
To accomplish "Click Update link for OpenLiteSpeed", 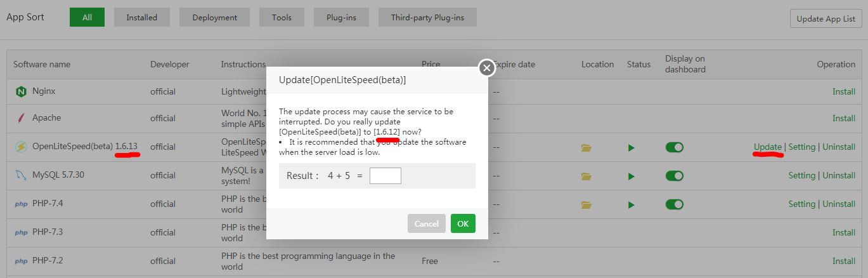I will [x=768, y=147].
